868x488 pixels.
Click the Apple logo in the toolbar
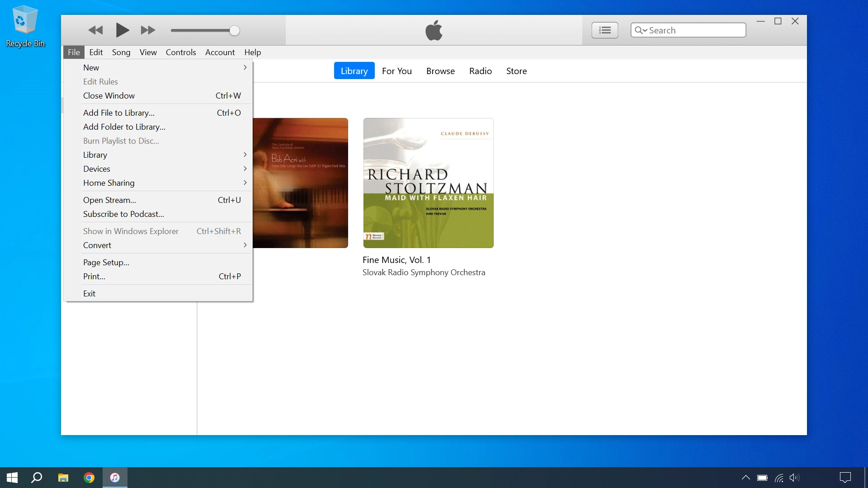pos(434,30)
